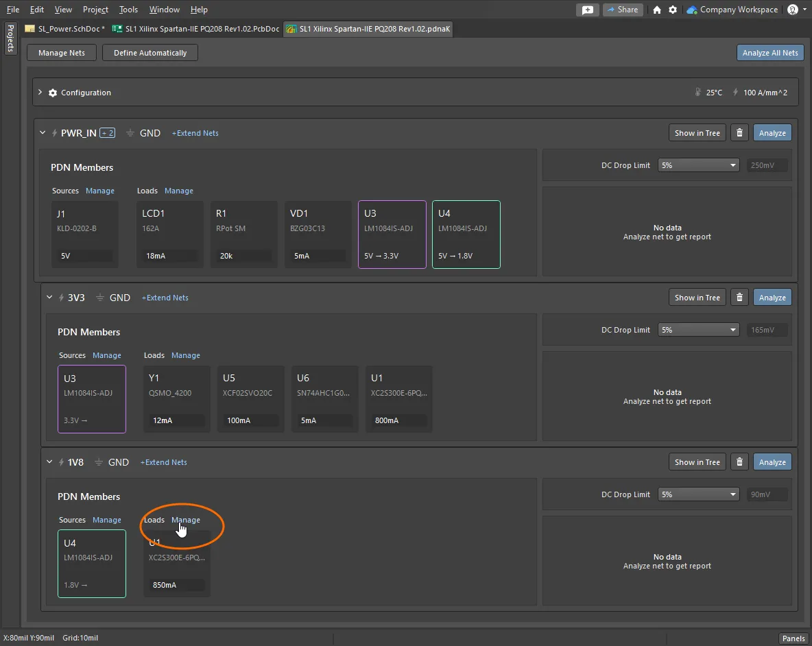Open the Tools menu

click(128, 10)
